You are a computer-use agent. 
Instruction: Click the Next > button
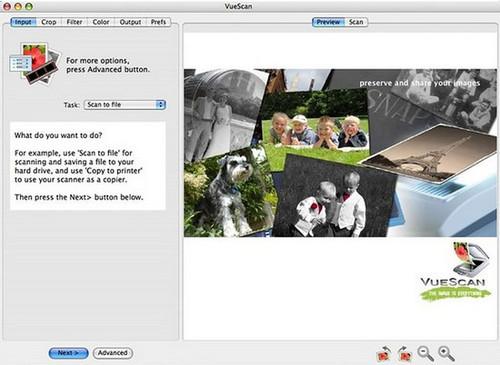(68, 353)
